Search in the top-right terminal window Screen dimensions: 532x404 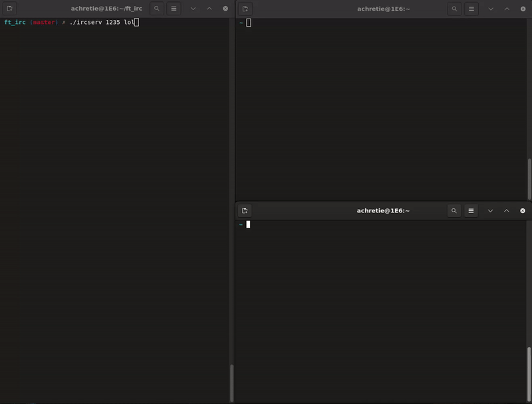point(454,9)
